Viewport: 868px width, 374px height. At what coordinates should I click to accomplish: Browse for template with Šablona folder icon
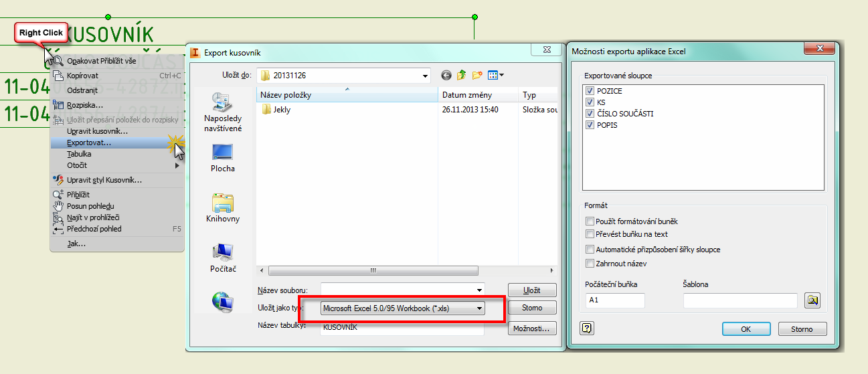tap(813, 300)
